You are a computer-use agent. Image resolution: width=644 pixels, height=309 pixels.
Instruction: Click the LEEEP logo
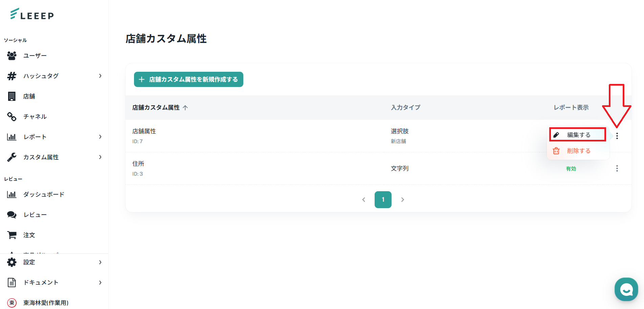[x=32, y=14]
